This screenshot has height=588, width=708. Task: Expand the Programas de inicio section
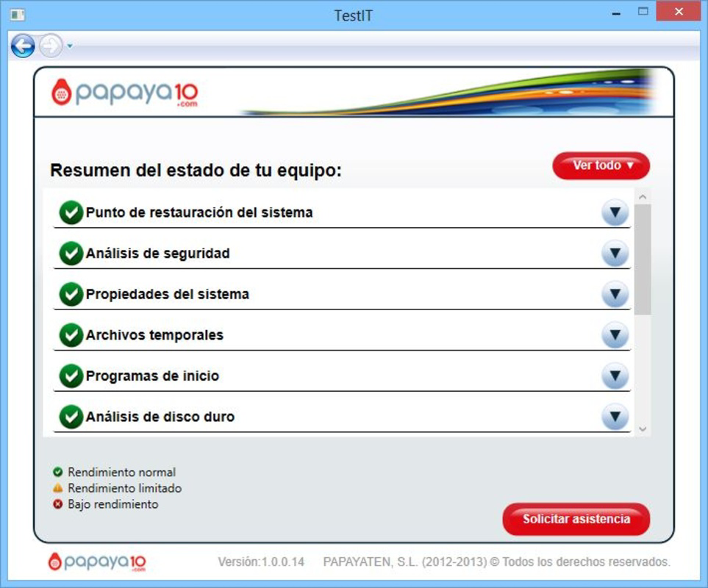click(615, 376)
